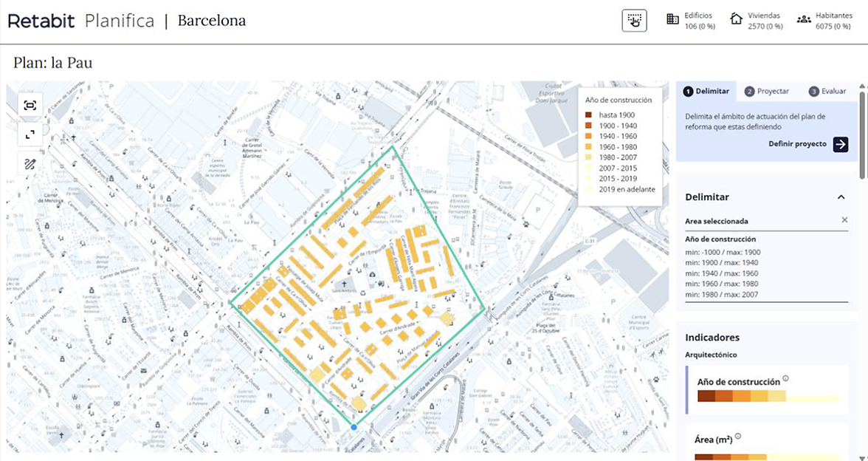Image resolution: width=868 pixels, height=461 pixels.
Task: Go to Retabit Planifica home logo
Action: tap(80, 21)
